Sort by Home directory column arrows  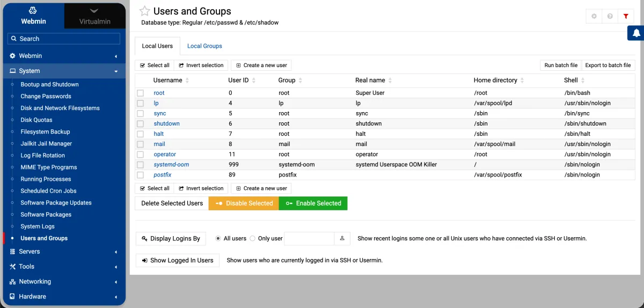[x=522, y=80]
